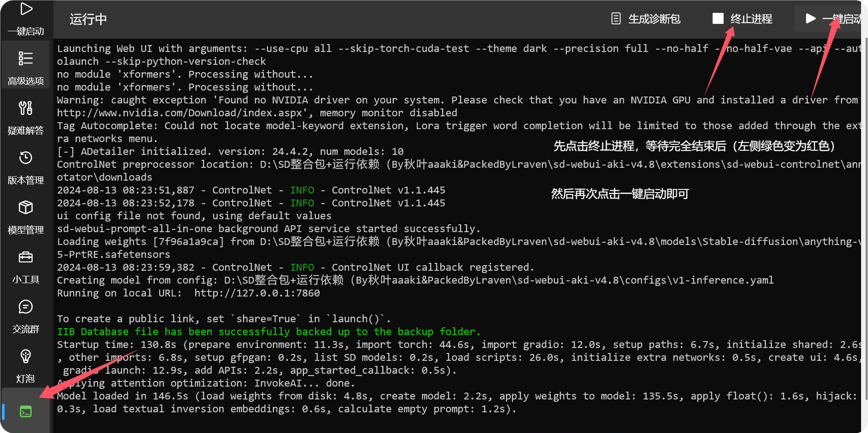Click the 'Applying attention optimization' log line
Image resolution: width=868 pixels, height=433 pixels.
click(206, 383)
